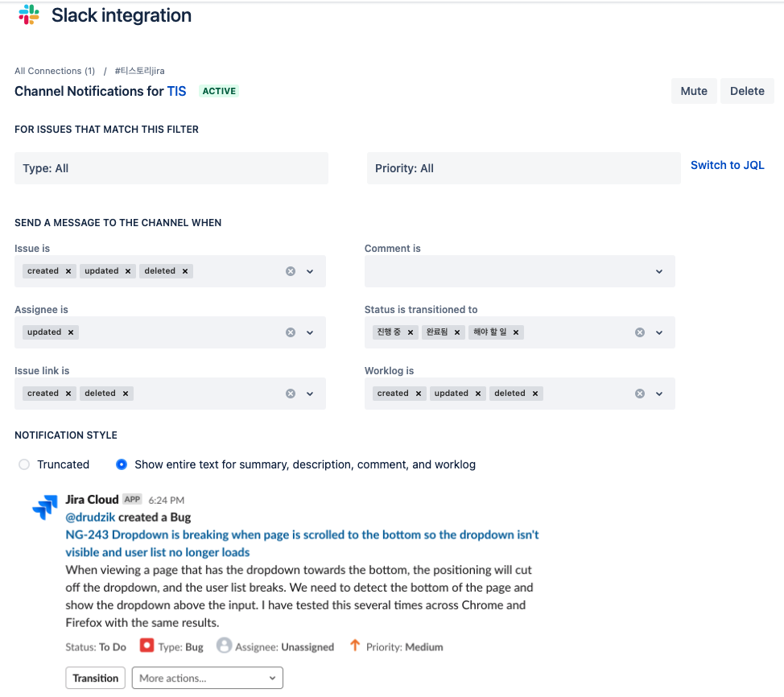Open the NG-243 Dropdown issue link

coord(302,543)
